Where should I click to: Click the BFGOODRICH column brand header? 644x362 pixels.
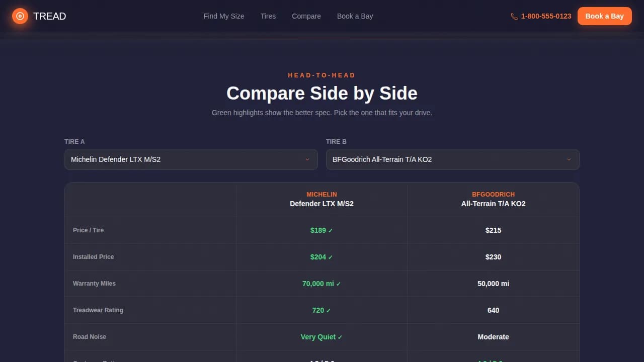[493, 195]
